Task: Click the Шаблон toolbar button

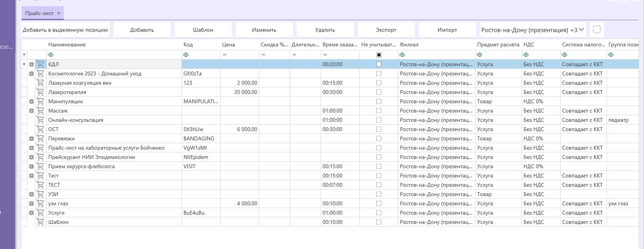Action: point(203,30)
